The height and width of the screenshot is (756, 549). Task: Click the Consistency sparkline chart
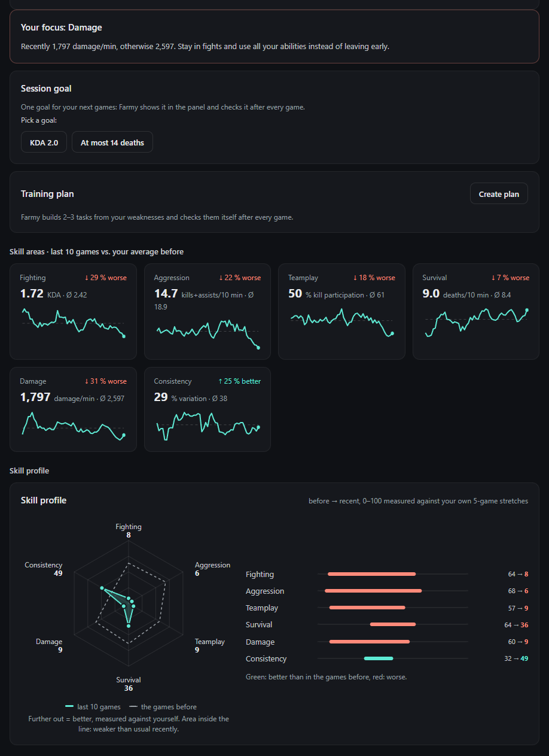coord(208,425)
